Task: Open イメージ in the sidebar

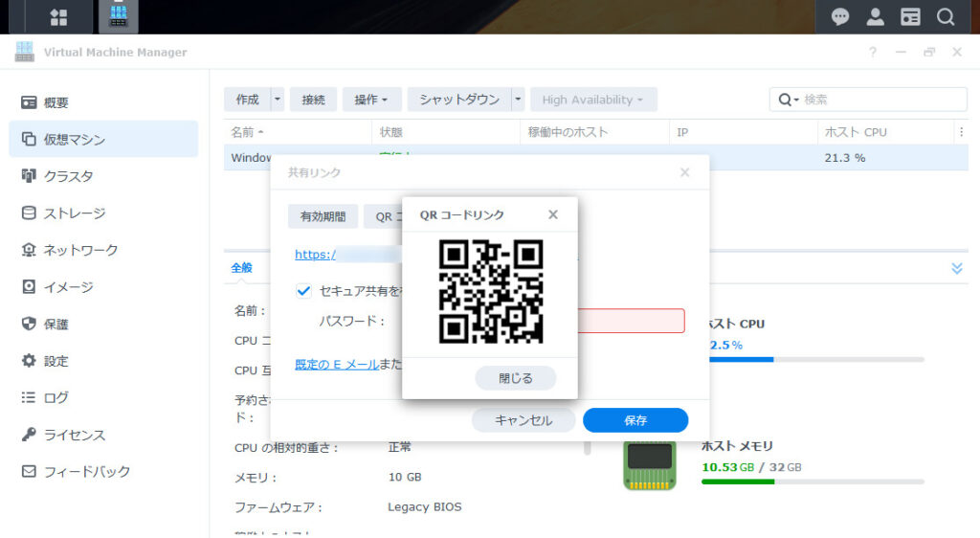Action: [x=103, y=287]
